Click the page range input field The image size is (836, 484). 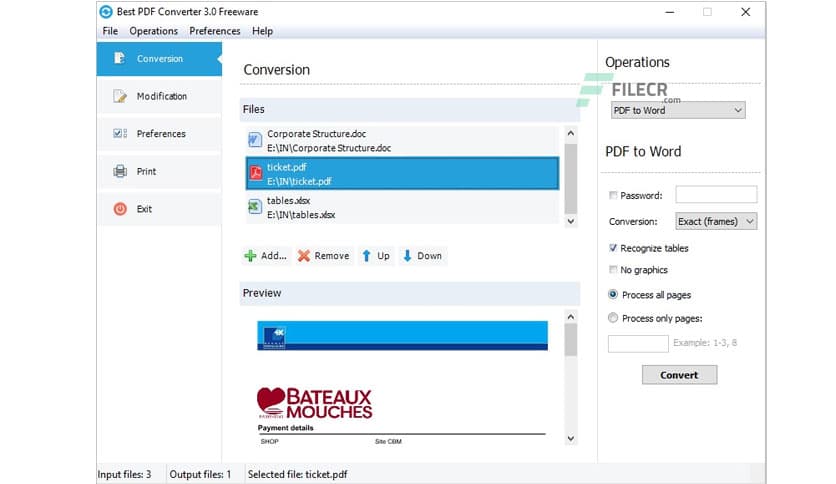(x=638, y=344)
